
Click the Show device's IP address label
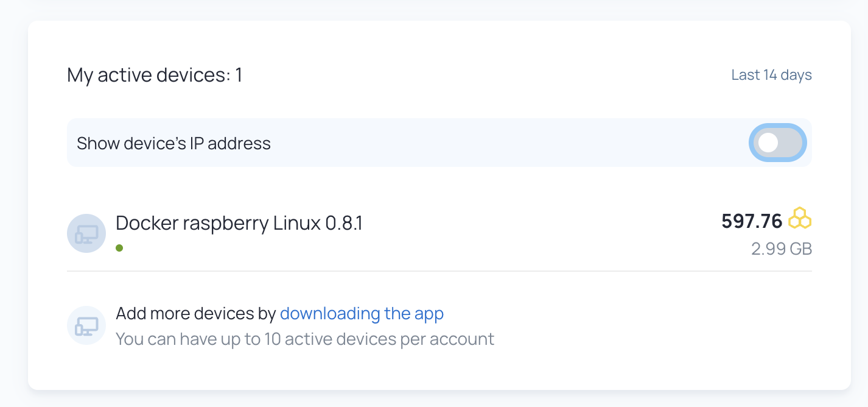point(173,144)
